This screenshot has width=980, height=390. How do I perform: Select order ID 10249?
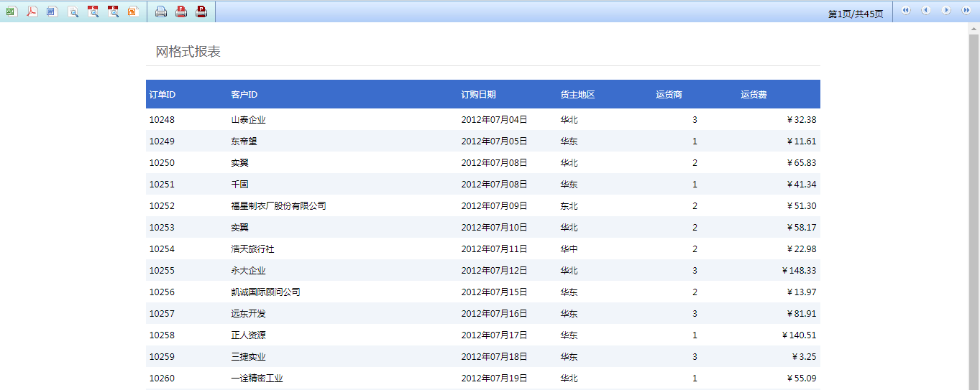click(x=162, y=141)
